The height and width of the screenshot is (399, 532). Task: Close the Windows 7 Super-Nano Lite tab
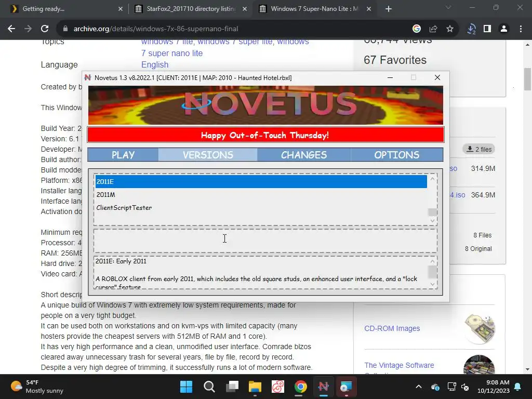coord(369,9)
